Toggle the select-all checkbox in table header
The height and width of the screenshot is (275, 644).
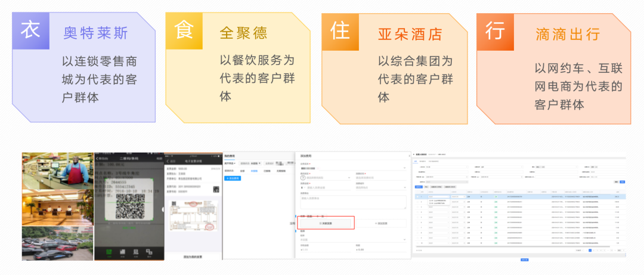(417, 192)
